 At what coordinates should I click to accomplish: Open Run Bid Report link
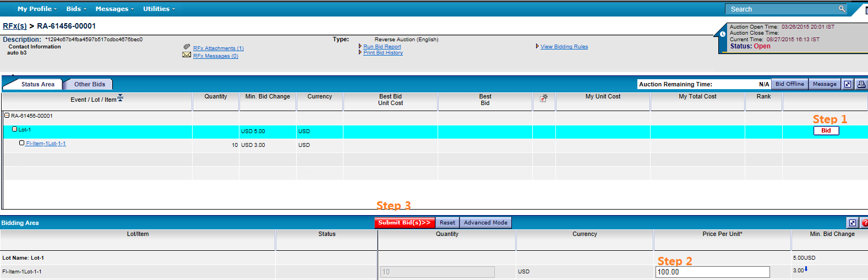(x=382, y=47)
